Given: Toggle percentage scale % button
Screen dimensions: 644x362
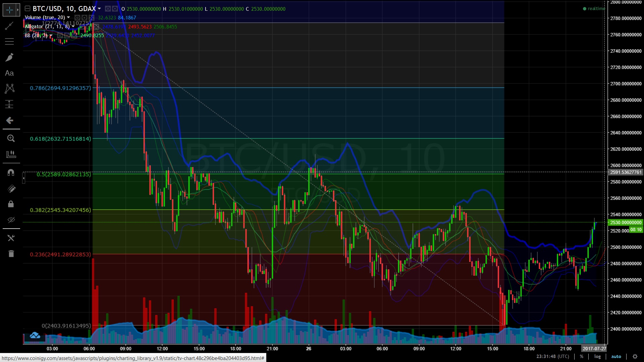Looking at the screenshot, I should pyautogui.click(x=582, y=357).
